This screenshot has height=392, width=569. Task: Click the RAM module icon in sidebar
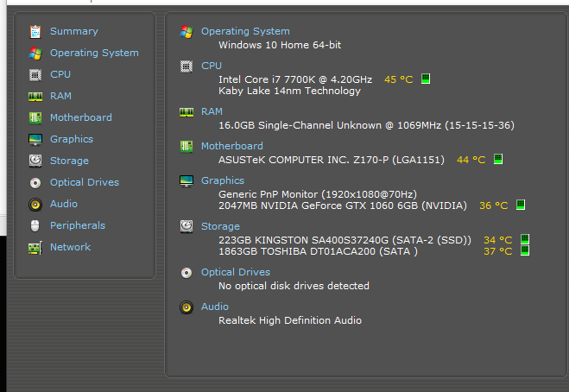(35, 96)
